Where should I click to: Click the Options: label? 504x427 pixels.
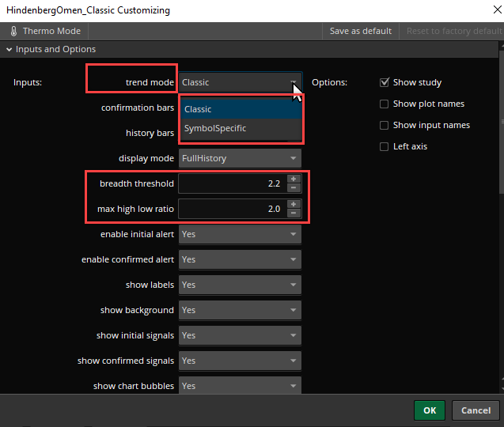[x=329, y=82]
